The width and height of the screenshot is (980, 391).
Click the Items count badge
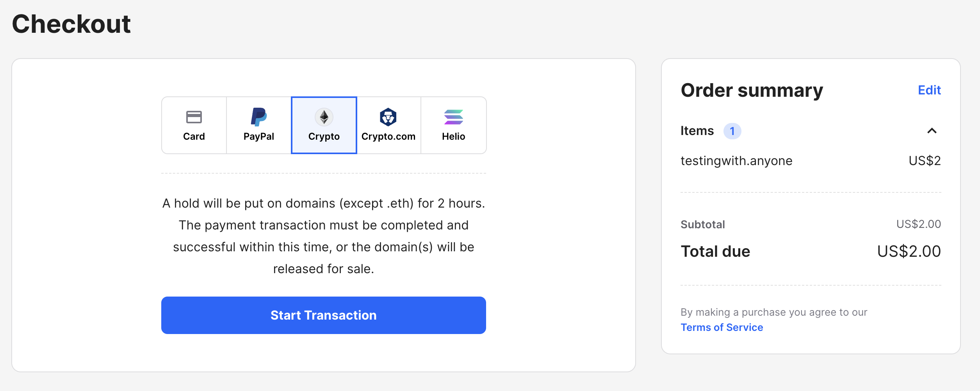pyautogui.click(x=732, y=131)
